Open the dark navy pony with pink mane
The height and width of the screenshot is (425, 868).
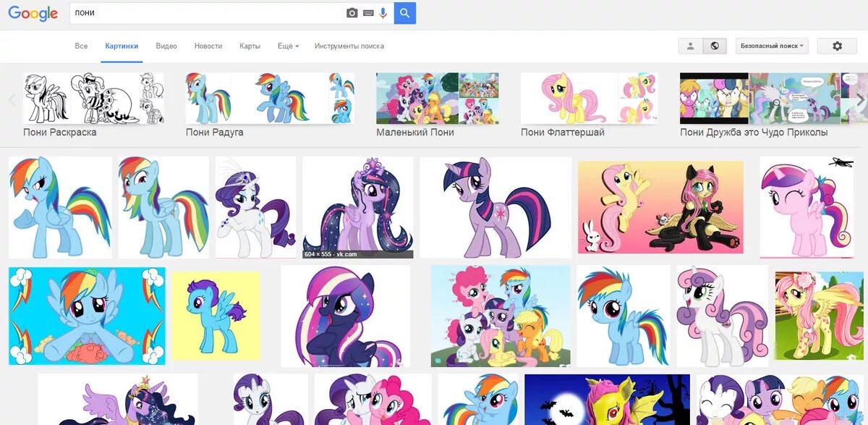tap(346, 316)
